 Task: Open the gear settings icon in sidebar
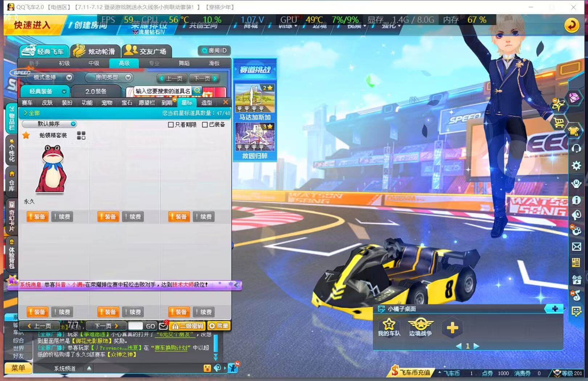[x=576, y=166]
